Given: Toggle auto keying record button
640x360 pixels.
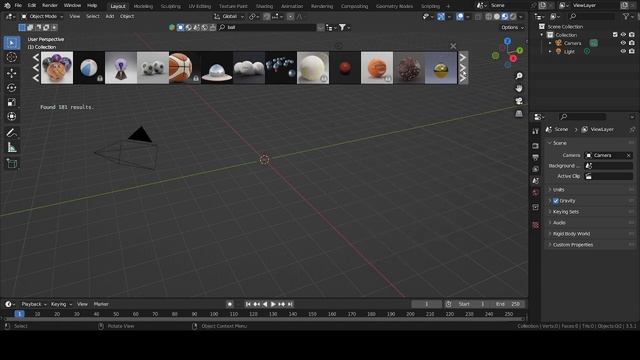Looking at the screenshot, I should [230, 304].
